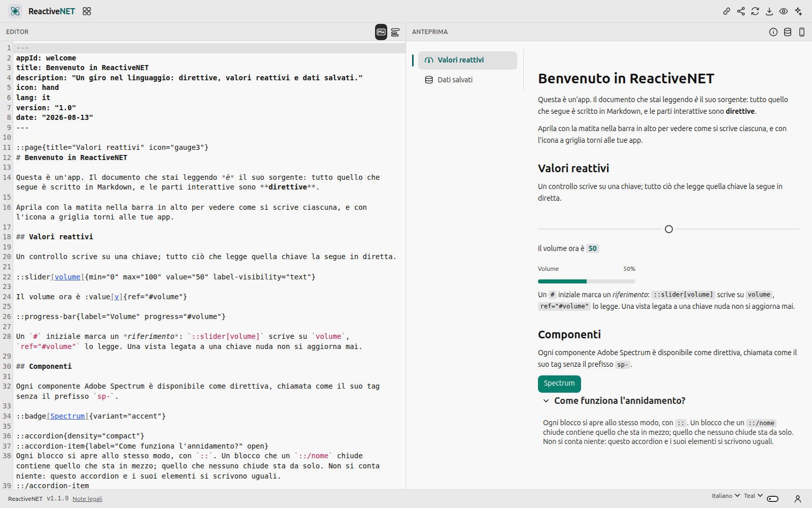Image resolution: width=812 pixels, height=508 pixels.
Task: Click the 'appId: welcome' editor line
Action: [46, 58]
